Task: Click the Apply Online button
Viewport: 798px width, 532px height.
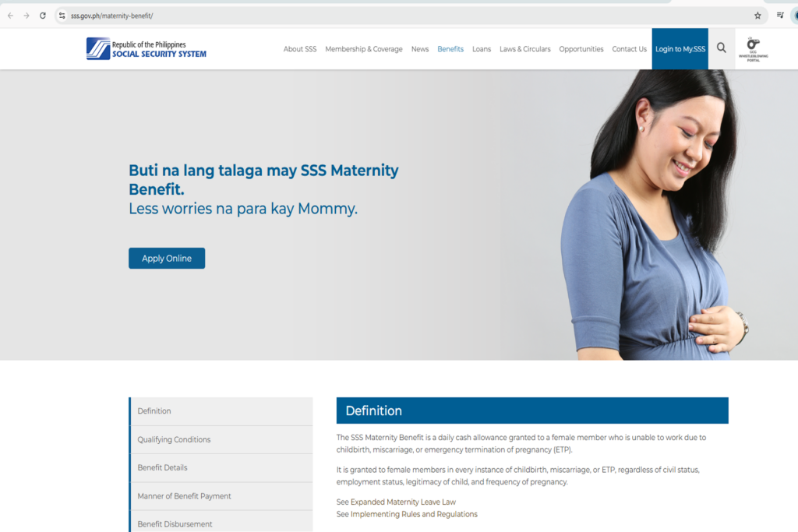Action: tap(167, 259)
